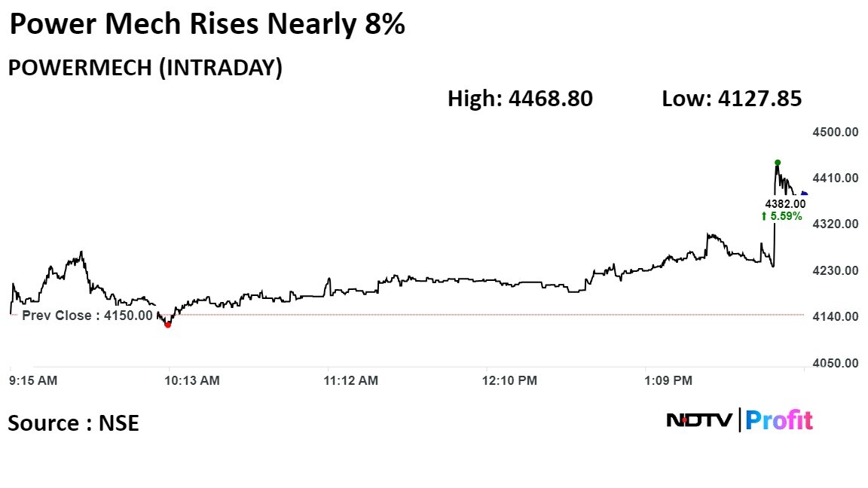Click the 4500.00 price axis label
The image size is (868, 488).
point(835,133)
